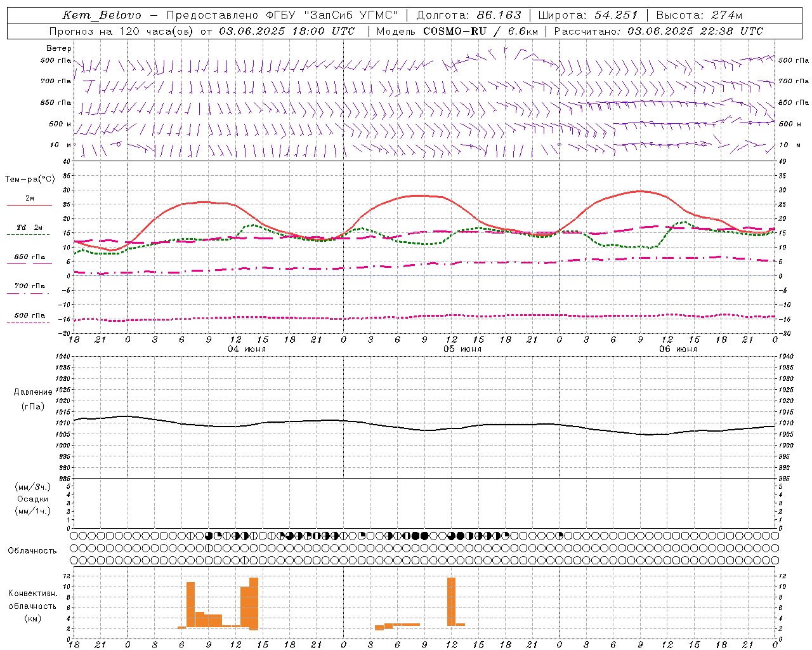Click the Ветер wind panel label
This screenshot has height=650, width=812.
coord(59,48)
